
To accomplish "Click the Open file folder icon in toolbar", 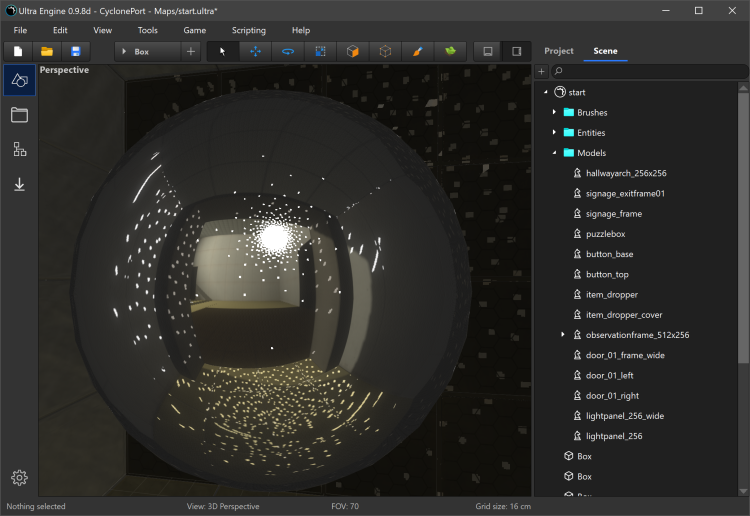I will coord(47,51).
